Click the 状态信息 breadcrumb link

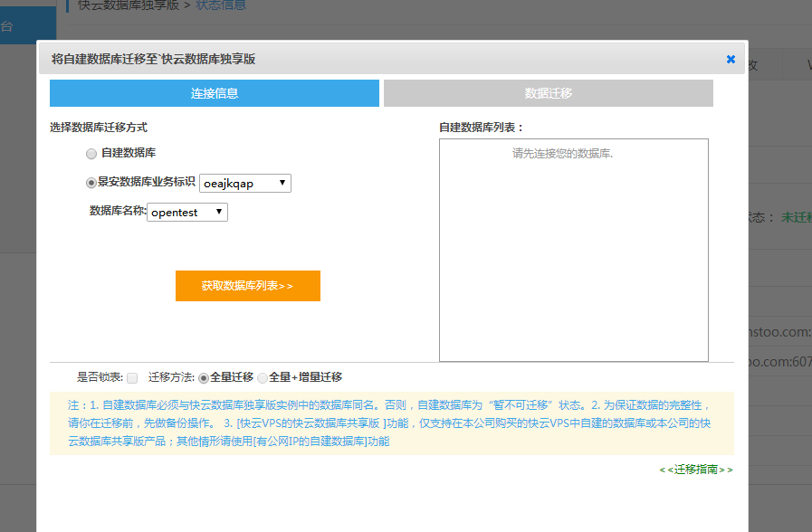click(x=220, y=5)
